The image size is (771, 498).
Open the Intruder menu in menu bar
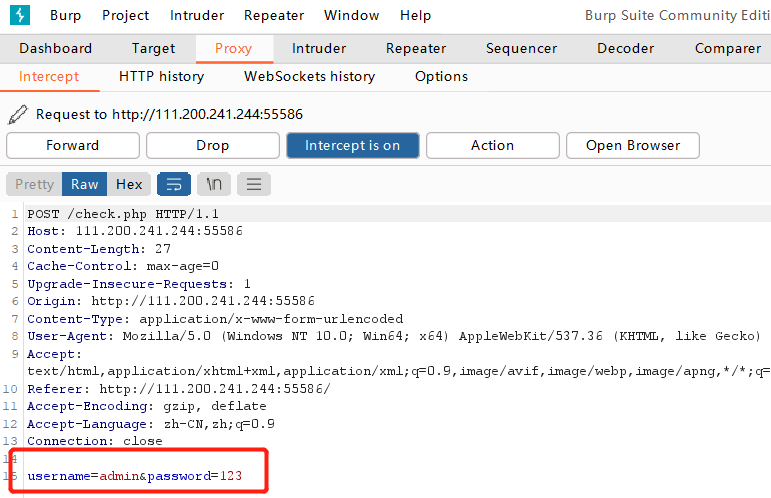click(197, 15)
